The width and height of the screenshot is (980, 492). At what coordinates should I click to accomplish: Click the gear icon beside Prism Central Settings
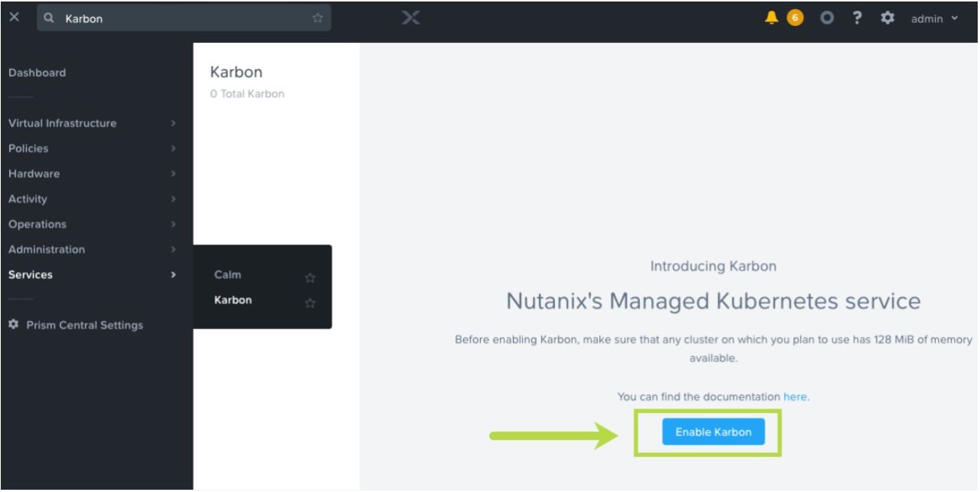(14, 325)
